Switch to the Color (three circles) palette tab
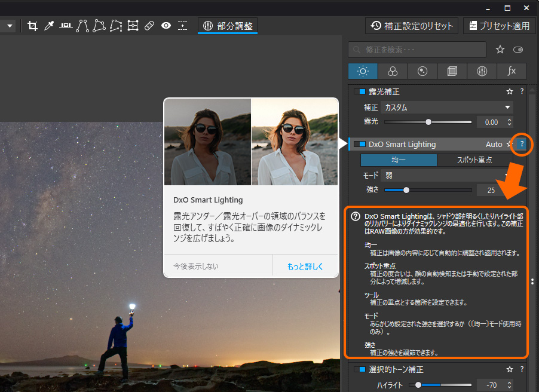The width and height of the screenshot is (539, 392). [393, 71]
